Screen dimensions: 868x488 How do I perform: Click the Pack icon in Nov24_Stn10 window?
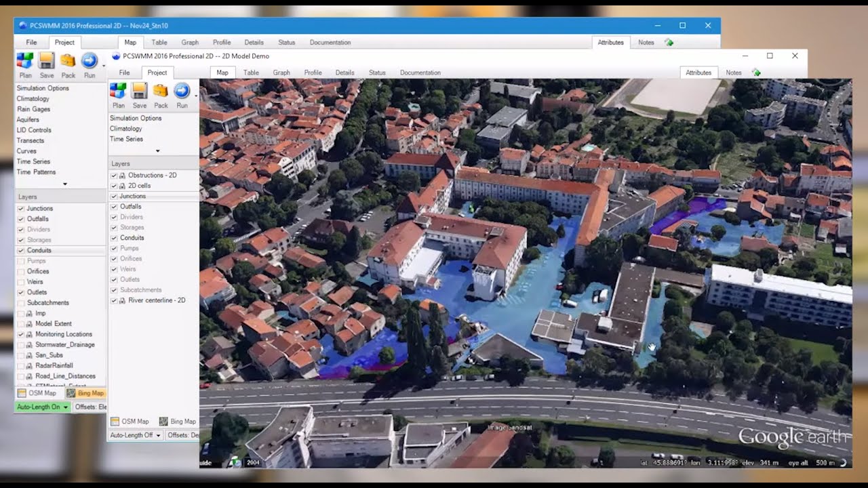click(x=68, y=61)
